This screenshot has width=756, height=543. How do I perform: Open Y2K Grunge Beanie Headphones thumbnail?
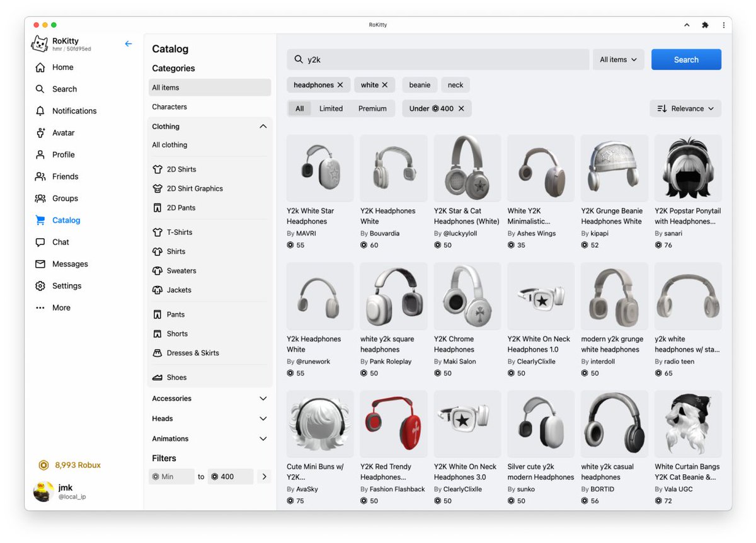pyautogui.click(x=614, y=168)
